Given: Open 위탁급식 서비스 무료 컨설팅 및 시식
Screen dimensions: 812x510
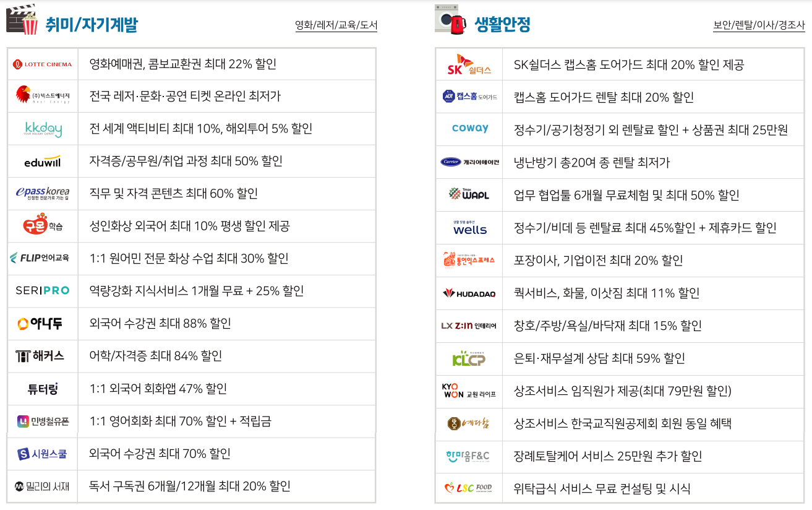Looking at the screenshot, I should (x=602, y=489).
